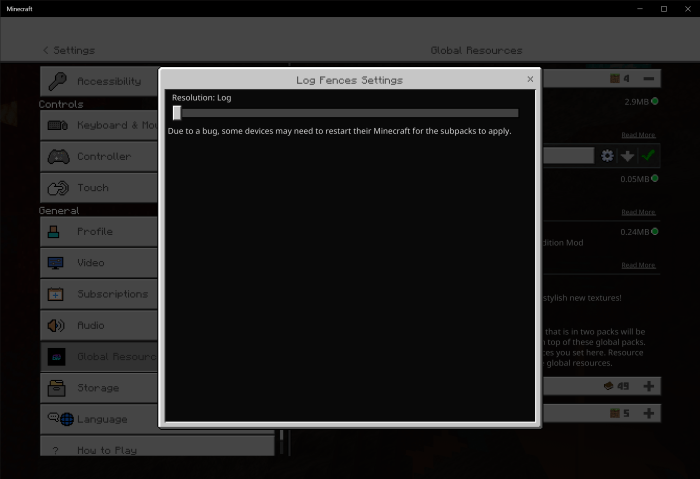
Task: Open the How to Play entry
Action: pos(157,446)
